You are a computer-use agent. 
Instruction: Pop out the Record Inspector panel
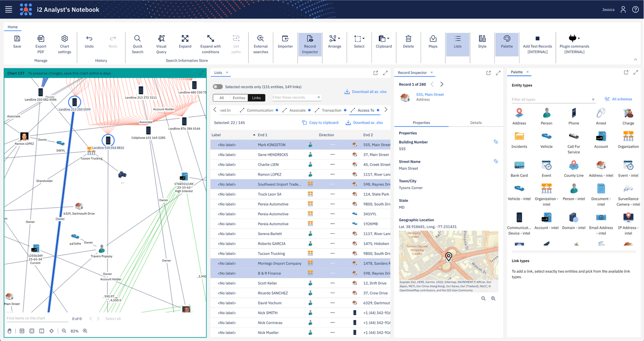point(488,73)
